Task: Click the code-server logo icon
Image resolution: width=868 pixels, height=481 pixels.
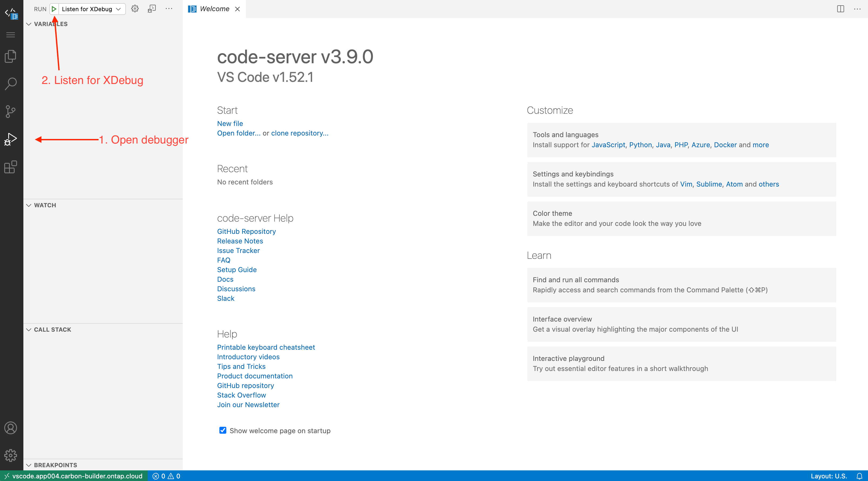Action: pyautogui.click(x=11, y=14)
